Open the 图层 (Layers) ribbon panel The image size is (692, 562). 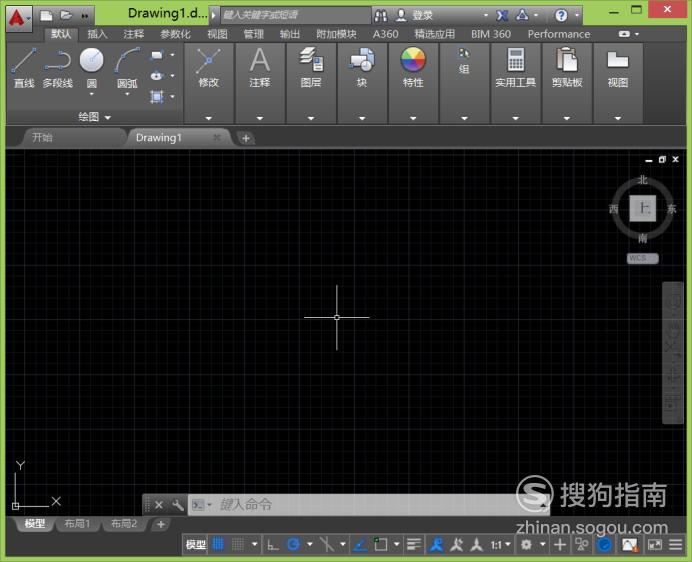[x=311, y=83]
